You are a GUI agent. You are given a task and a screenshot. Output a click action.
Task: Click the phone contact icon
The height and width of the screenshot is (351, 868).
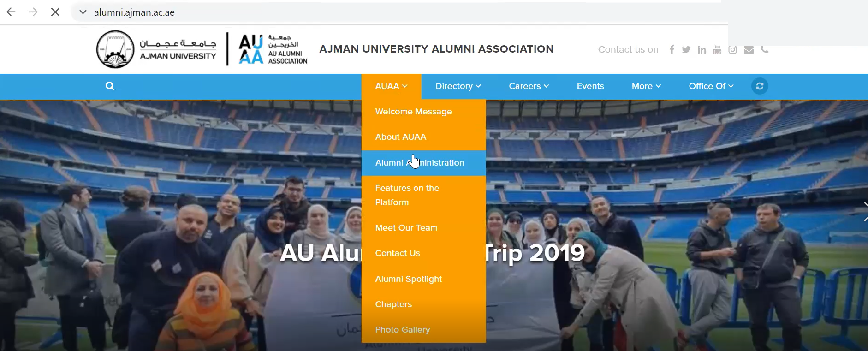[765, 49]
